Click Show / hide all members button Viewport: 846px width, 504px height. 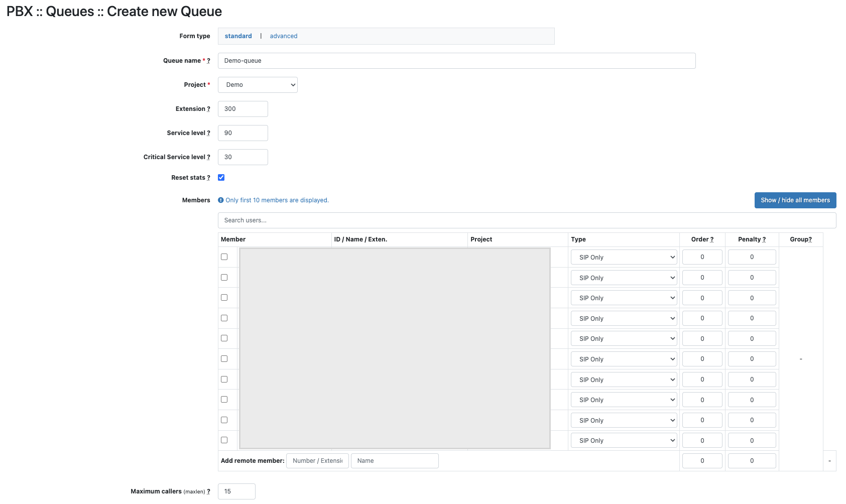(795, 200)
